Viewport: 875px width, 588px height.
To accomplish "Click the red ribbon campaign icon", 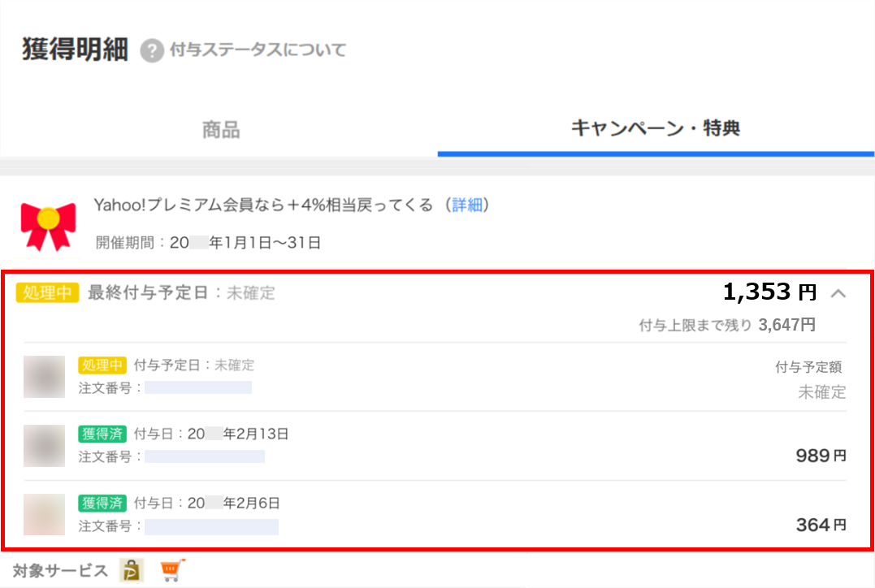I will coord(48,226).
